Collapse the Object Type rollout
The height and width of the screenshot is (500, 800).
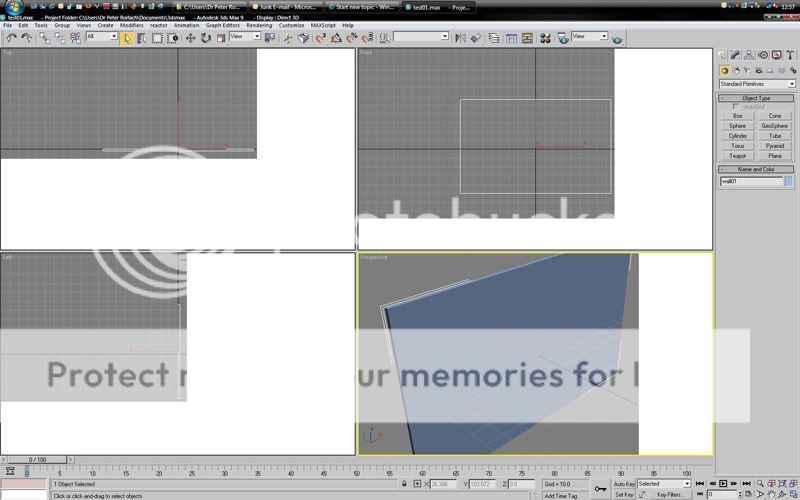pos(757,98)
